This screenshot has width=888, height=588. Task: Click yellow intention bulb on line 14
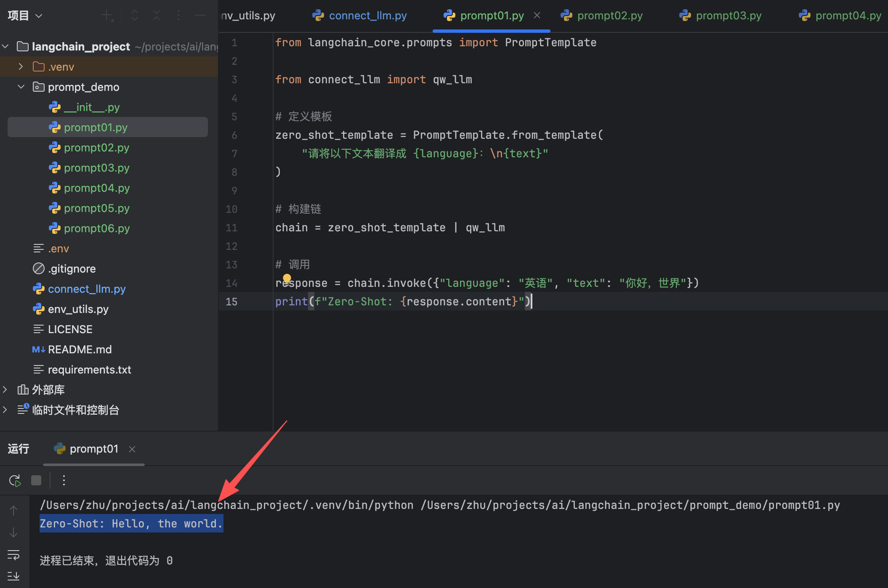coord(287,278)
